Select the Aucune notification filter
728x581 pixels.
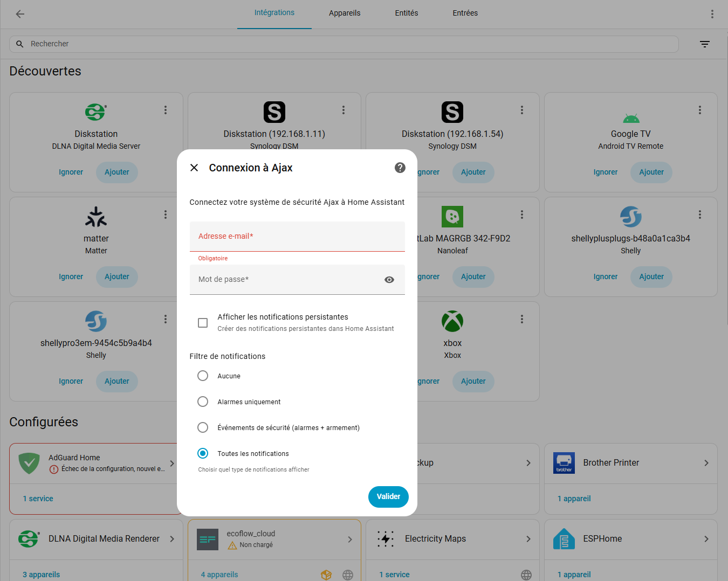click(203, 376)
